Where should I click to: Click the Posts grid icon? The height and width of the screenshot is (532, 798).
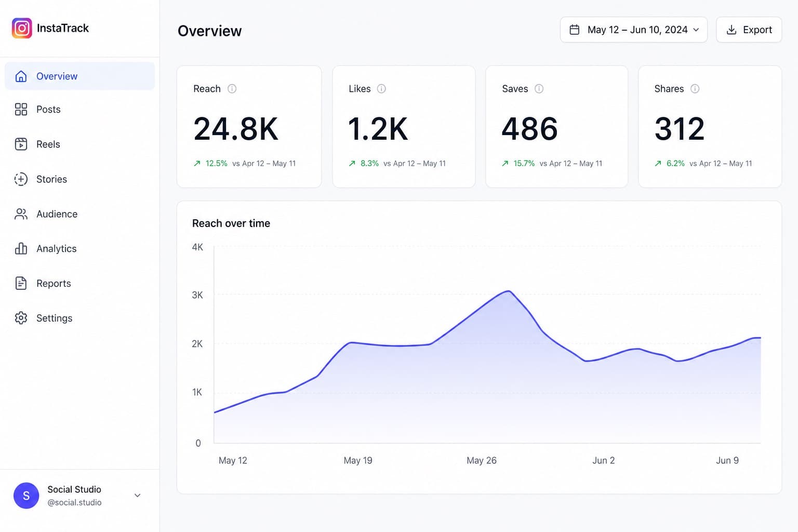(x=21, y=109)
